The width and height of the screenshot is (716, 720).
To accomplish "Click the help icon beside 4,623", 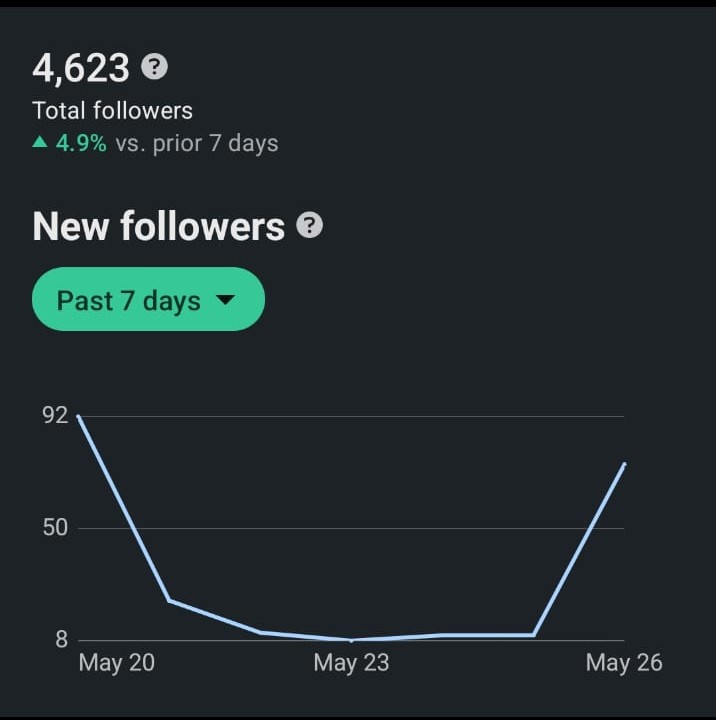I will (x=154, y=67).
